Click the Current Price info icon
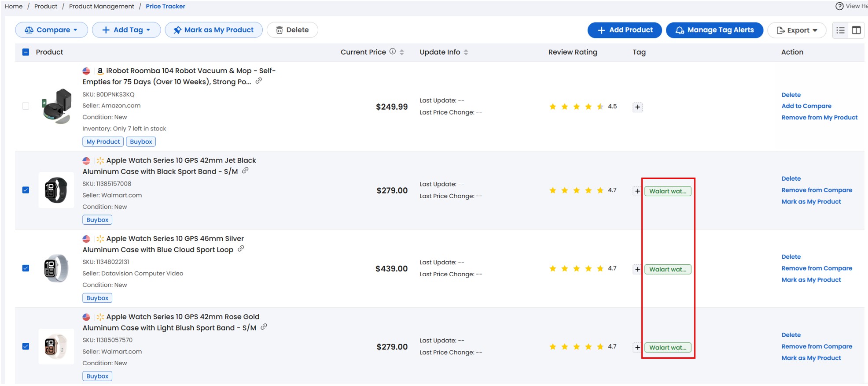Image resolution: width=868 pixels, height=386 pixels. pos(393,52)
